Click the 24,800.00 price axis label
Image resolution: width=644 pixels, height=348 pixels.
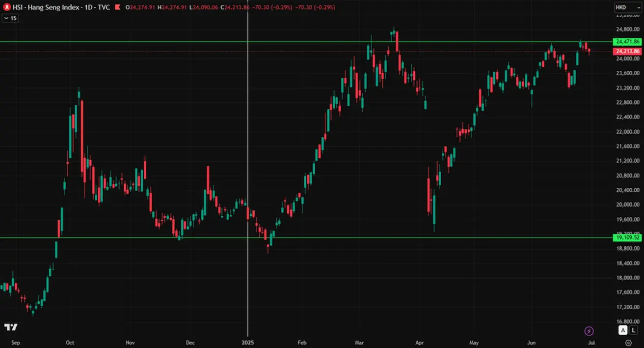click(x=627, y=29)
